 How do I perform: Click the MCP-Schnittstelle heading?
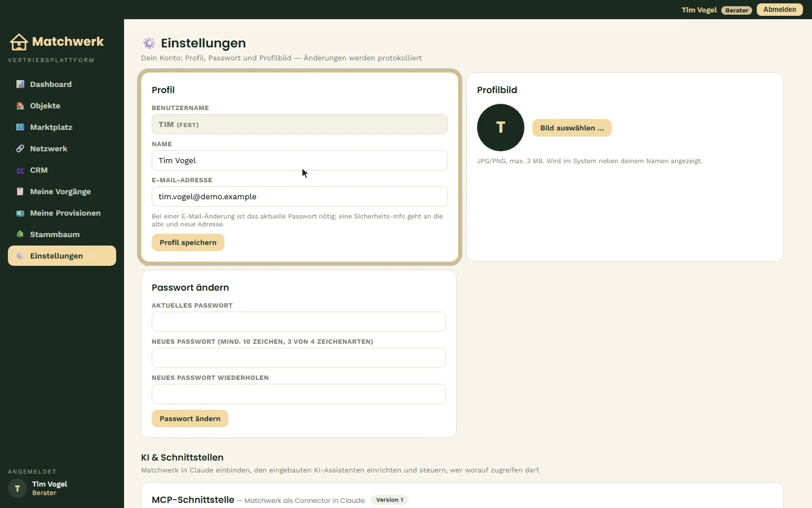pos(193,500)
